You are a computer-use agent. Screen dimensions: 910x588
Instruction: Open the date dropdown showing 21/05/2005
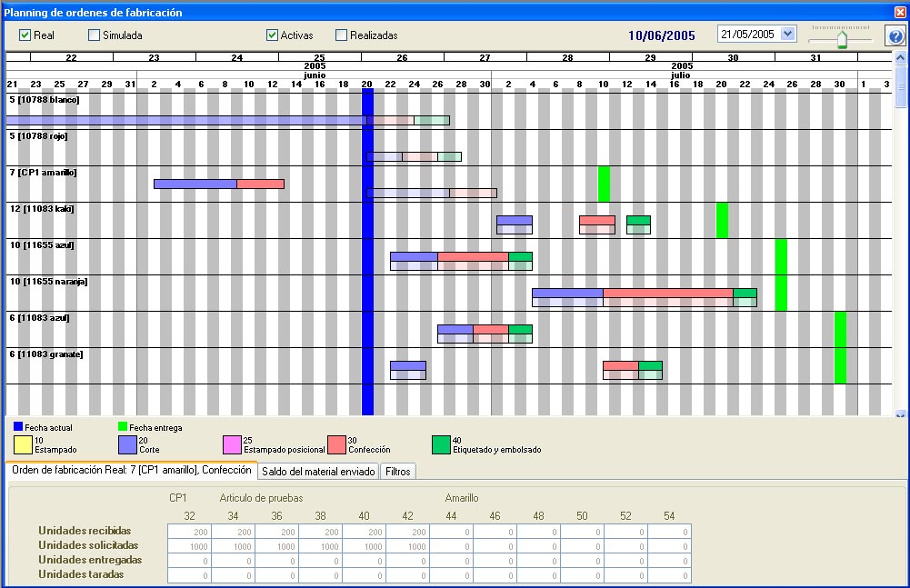coord(787,34)
